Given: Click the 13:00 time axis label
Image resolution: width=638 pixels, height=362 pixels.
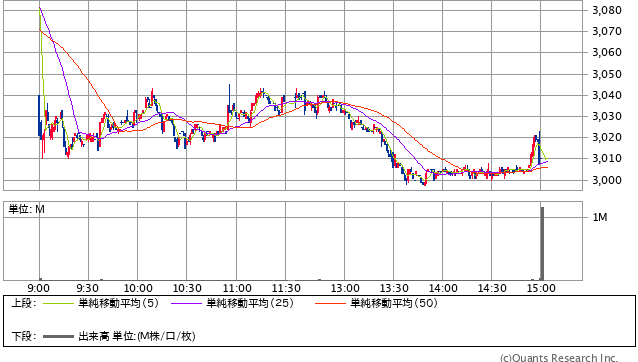Looking at the screenshot, I should (345, 288).
